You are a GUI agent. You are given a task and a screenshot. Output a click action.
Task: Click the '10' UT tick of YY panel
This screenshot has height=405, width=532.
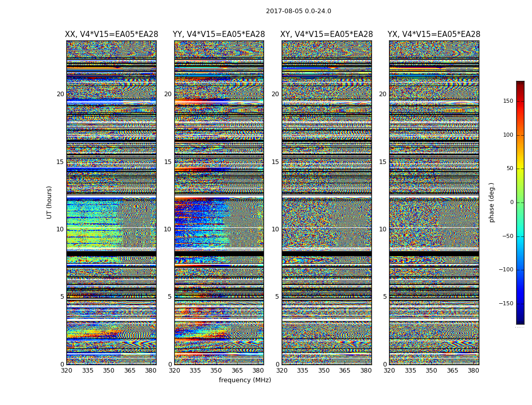[x=168, y=229]
